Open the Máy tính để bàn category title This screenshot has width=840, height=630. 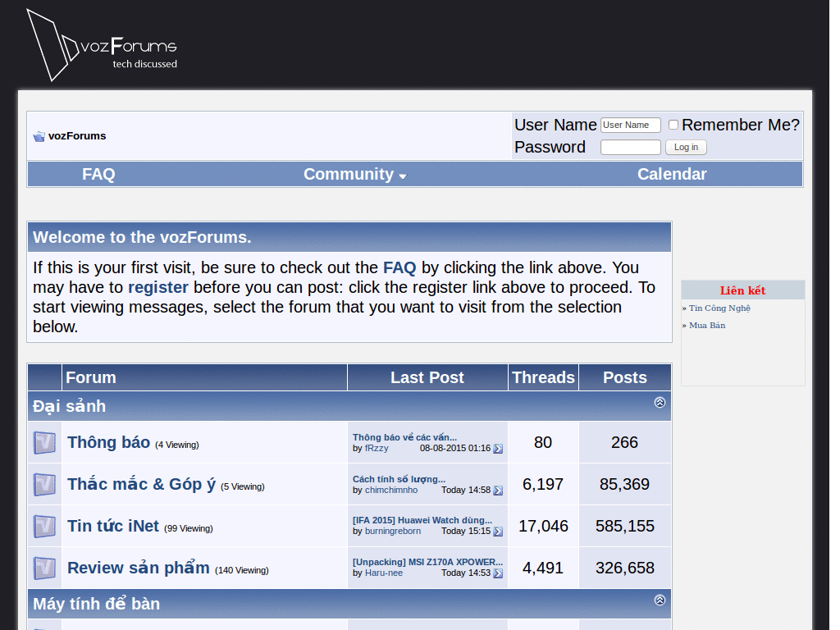click(97, 604)
